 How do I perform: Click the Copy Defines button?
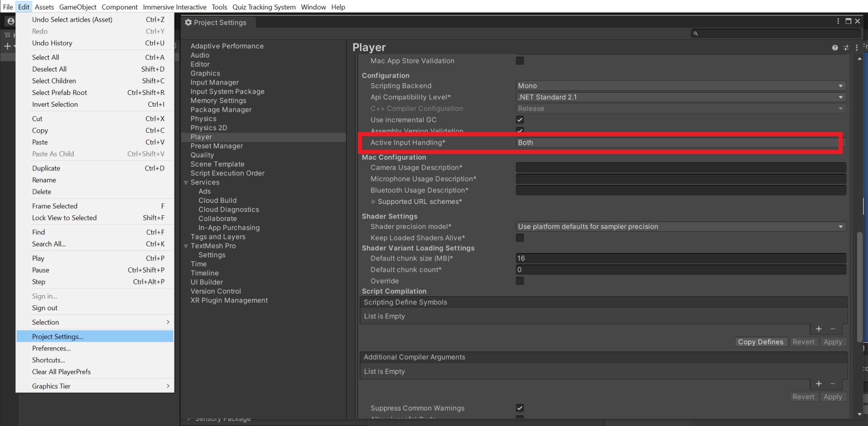pos(760,342)
